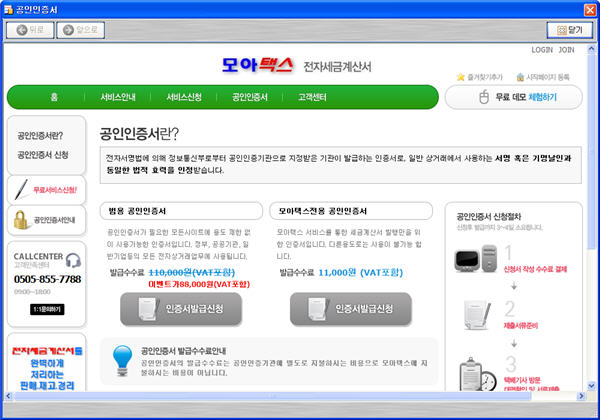Click the 범용 공인인증서 heading

137,211
